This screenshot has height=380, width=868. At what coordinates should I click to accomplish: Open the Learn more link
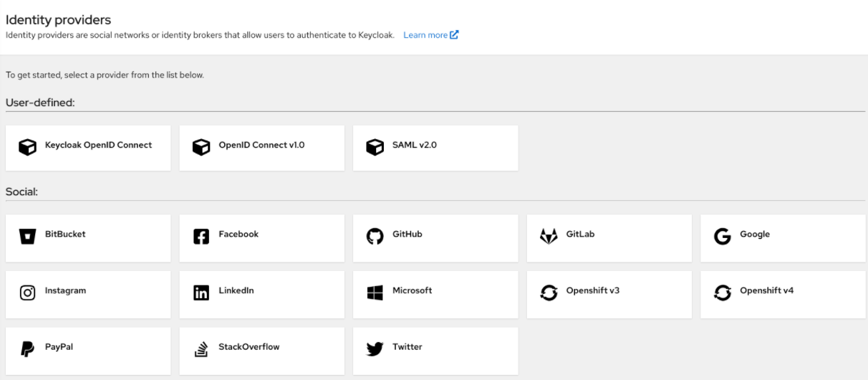coord(425,35)
